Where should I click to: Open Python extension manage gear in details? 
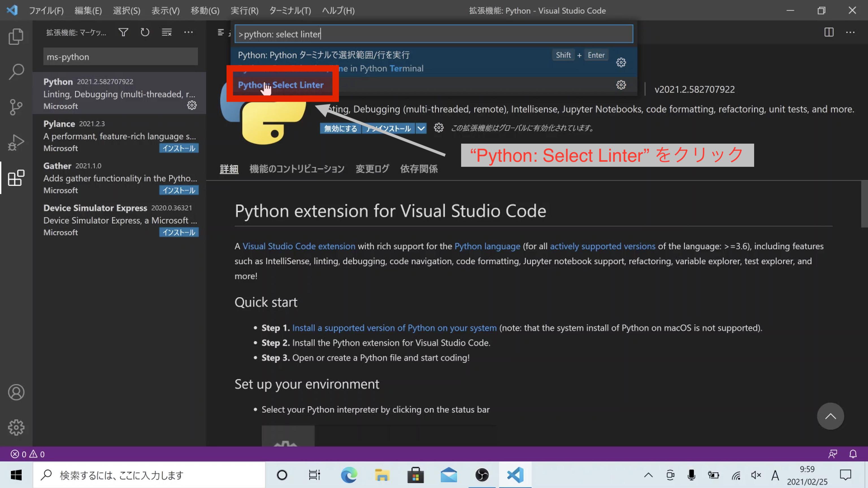coord(439,128)
